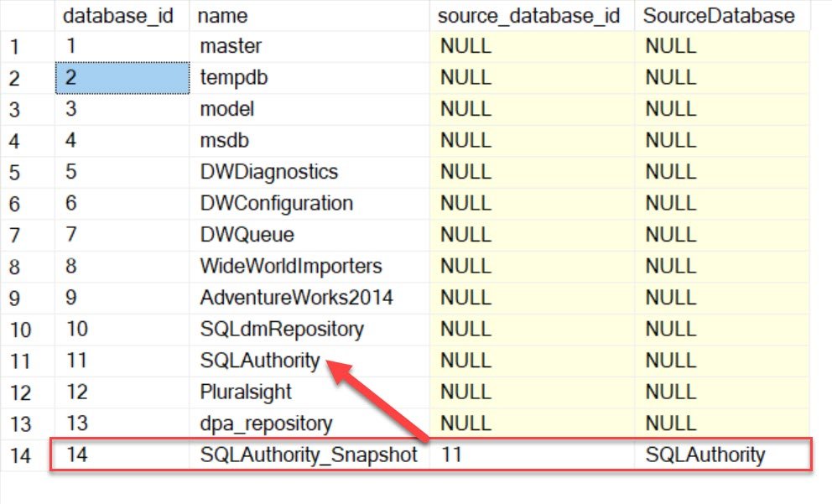The height and width of the screenshot is (504, 832).
Task: Click source_database_id value 11 in snapshot row
Action: point(532,455)
